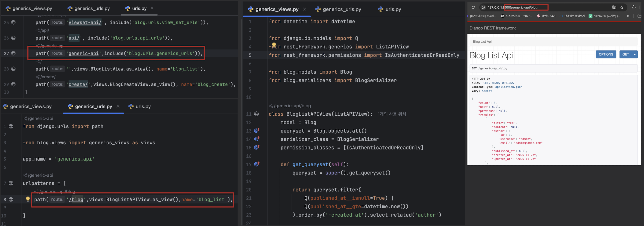Click the globe gutter icon next to urlpatterns
This screenshot has height=226, width=644.
point(11,183)
